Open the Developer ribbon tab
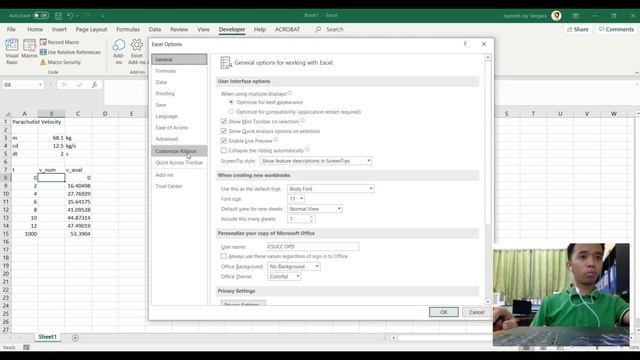Screen dimensions: 640x360 (232, 29)
